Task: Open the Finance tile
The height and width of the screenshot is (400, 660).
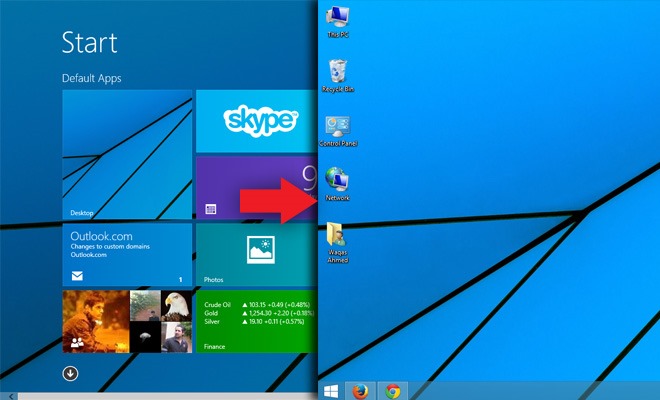Action: coord(257,321)
